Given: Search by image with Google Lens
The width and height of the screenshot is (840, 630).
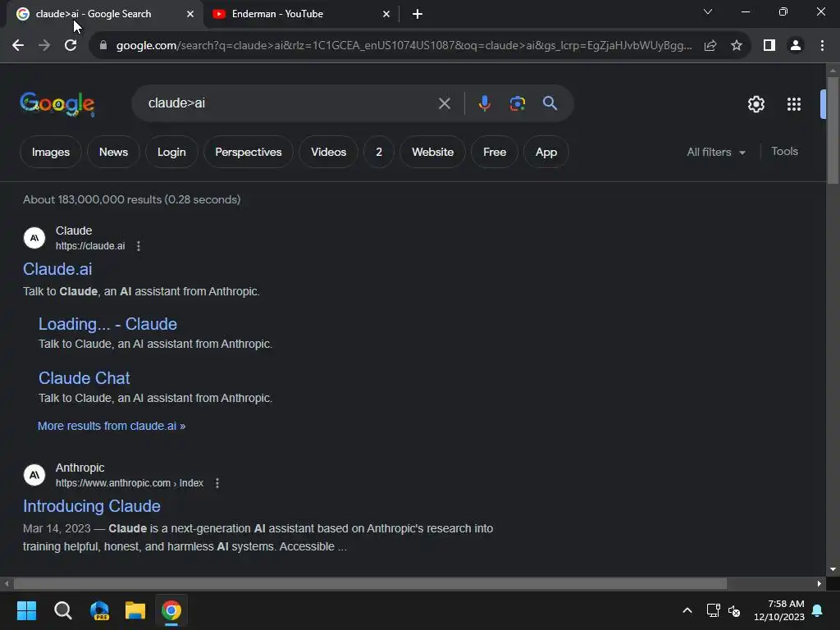Looking at the screenshot, I should [x=518, y=103].
